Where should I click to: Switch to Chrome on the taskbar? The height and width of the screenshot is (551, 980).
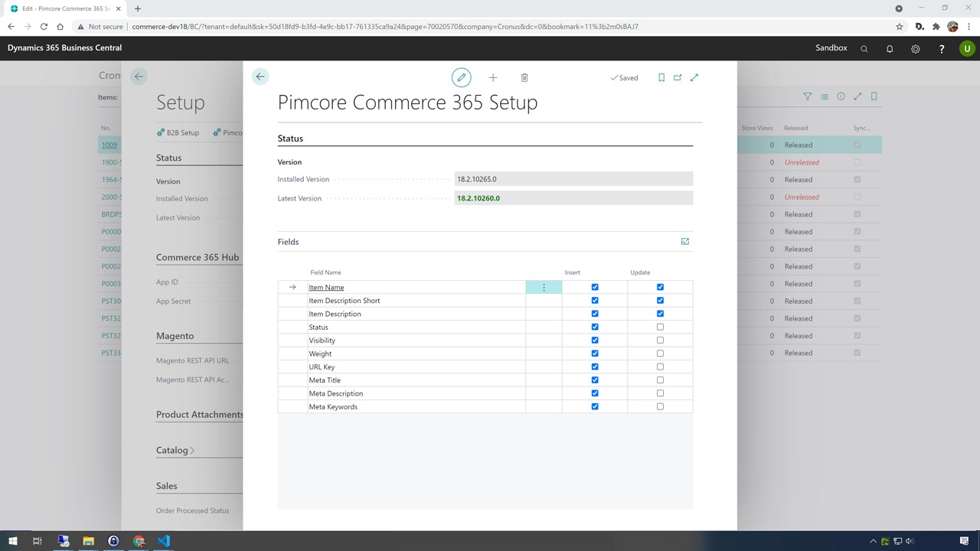coord(139,541)
